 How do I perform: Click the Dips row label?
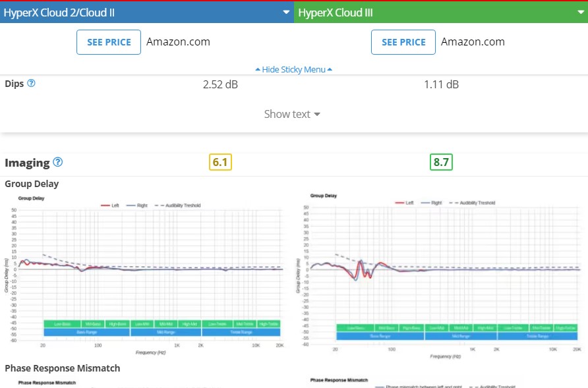coord(15,84)
